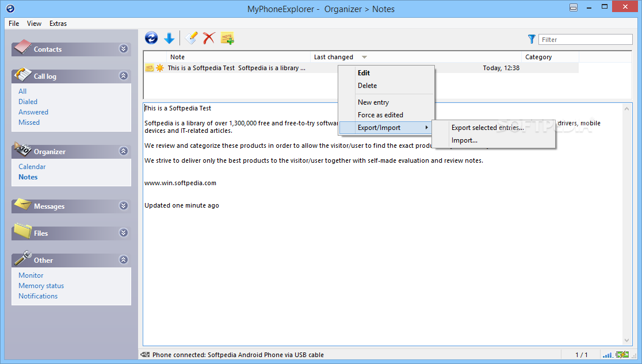Open Memory status under Other
Screen dimensions: 642x364
point(41,285)
